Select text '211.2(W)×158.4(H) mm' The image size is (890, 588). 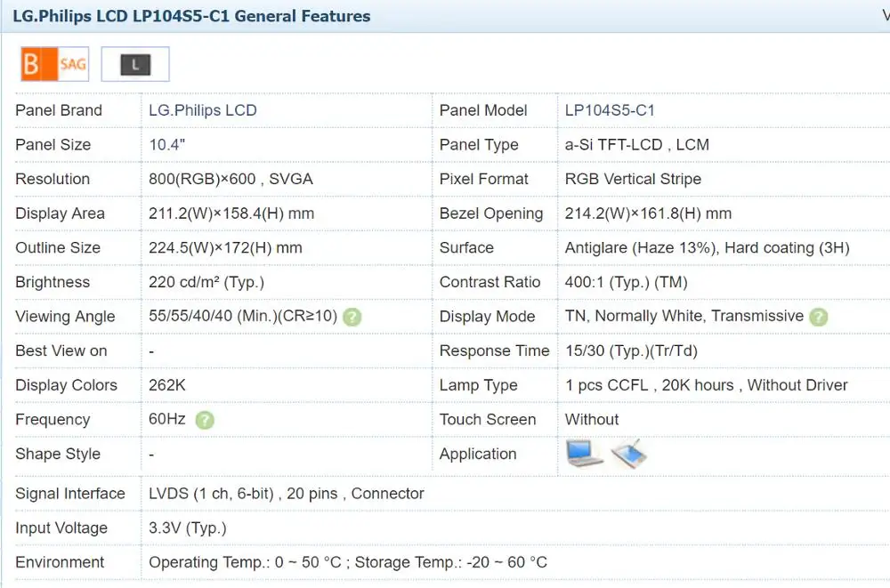point(231,213)
